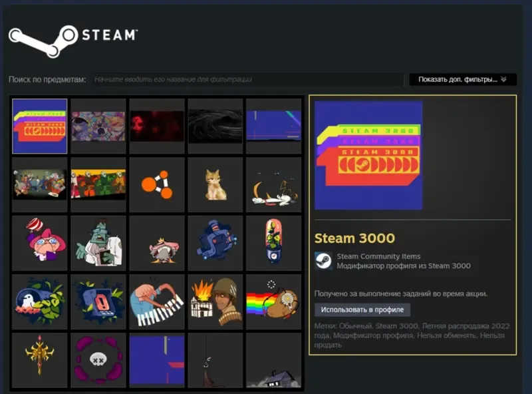Viewport: 532px width, 394px height.
Task: Select the green zombie scientist sticker
Action: tap(98, 243)
